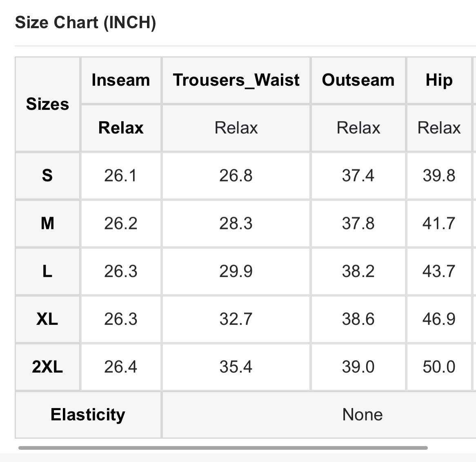
Task: Click the S size row label
Action: 47,175
